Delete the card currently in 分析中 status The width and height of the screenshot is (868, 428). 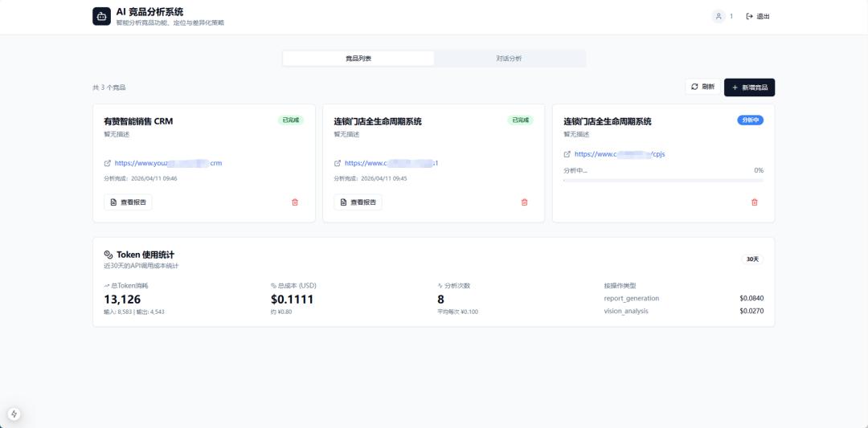pos(754,202)
